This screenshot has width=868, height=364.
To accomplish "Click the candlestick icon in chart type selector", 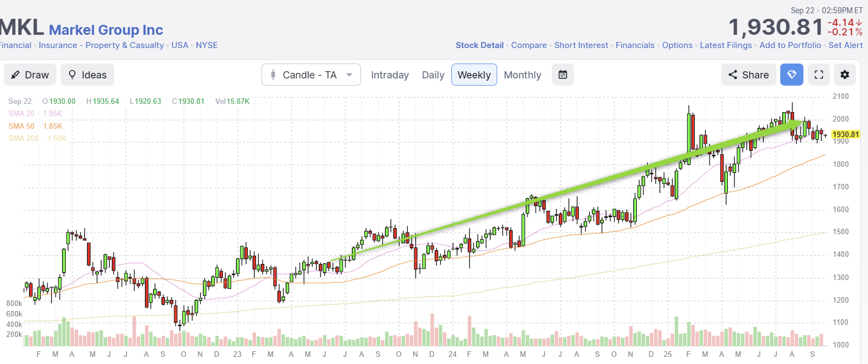I will point(273,75).
